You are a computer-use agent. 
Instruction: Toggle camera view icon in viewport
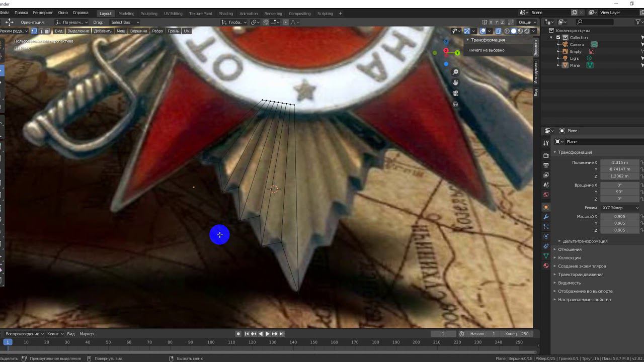(455, 93)
